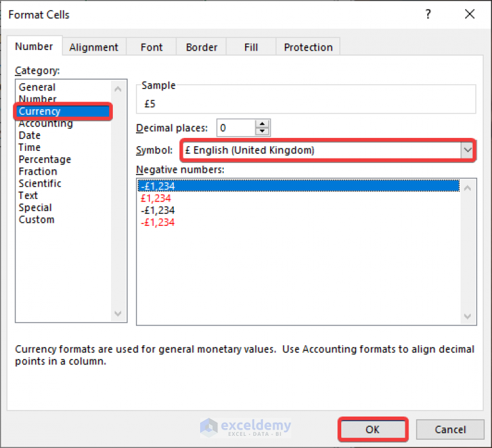Image resolution: width=492 pixels, height=448 pixels.
Task: Select the Date category
Action: 64,135
